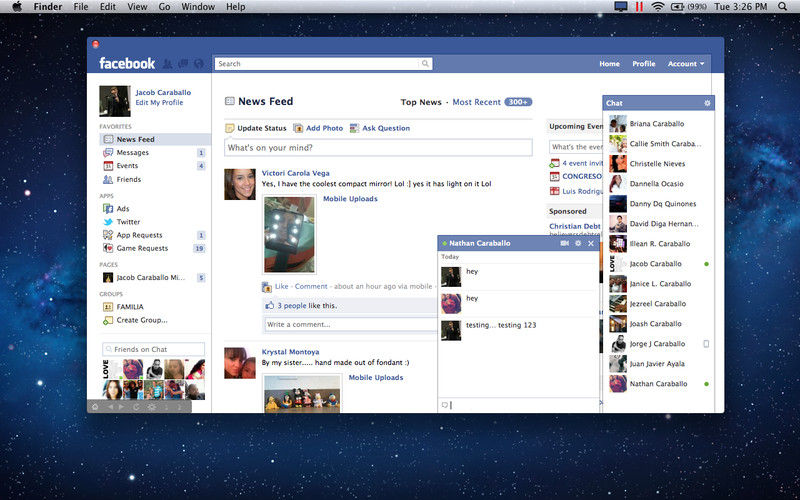Image resolution: width=800 pixels, height=500 pixels.
Task: Open the Edit menu
Action: pyautogui.click(x=108, y=7)
